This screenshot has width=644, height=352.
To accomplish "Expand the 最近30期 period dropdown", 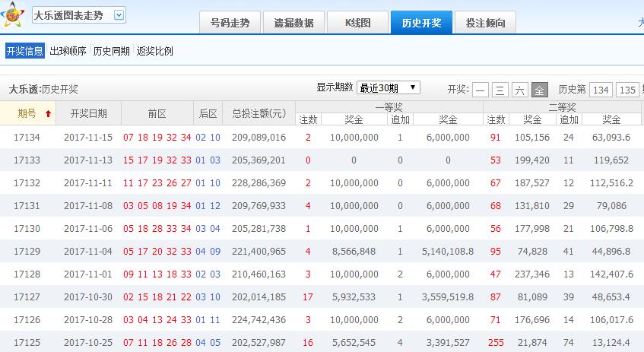I will 388,88.
